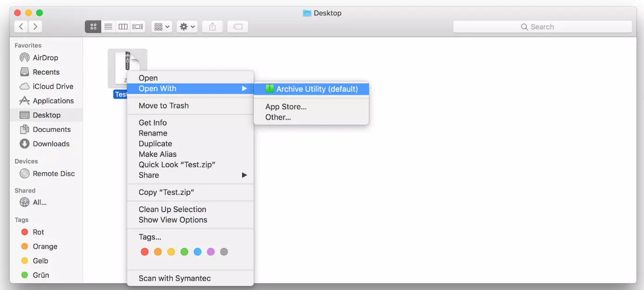Image resolution: width=644 pixels, height=290 pixels.
Task: Switch to cover flow view
Action: pos(138,26)
